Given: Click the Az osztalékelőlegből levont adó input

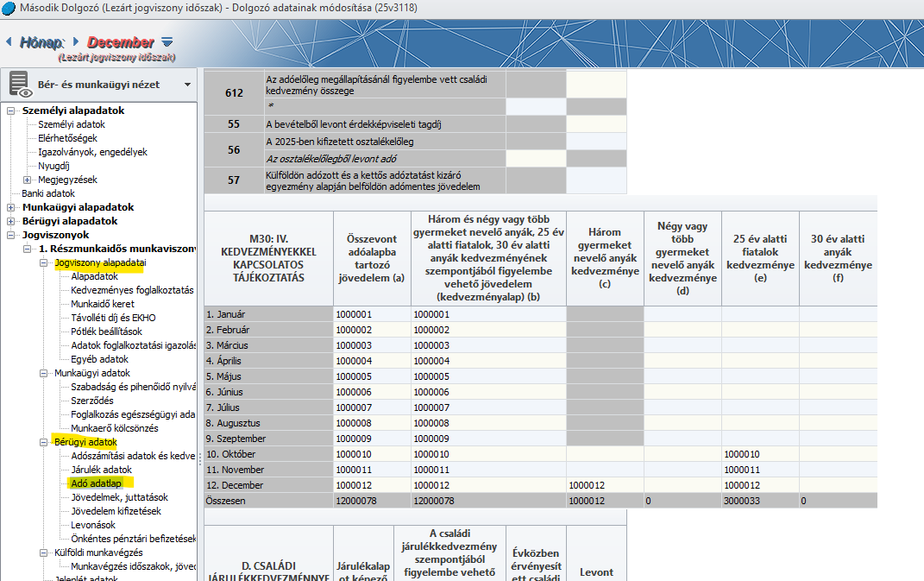Looking at the screenshot, I should tap(536, 159).
